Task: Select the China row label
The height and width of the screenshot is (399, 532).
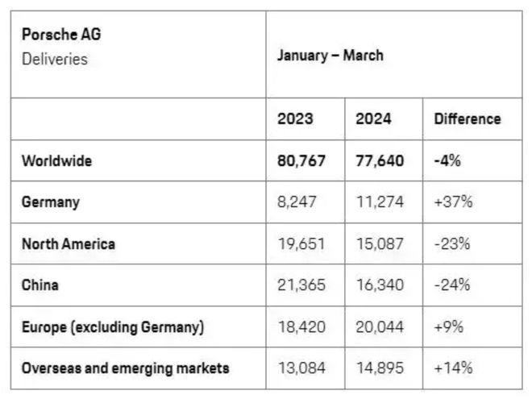Action: point(40,285)
